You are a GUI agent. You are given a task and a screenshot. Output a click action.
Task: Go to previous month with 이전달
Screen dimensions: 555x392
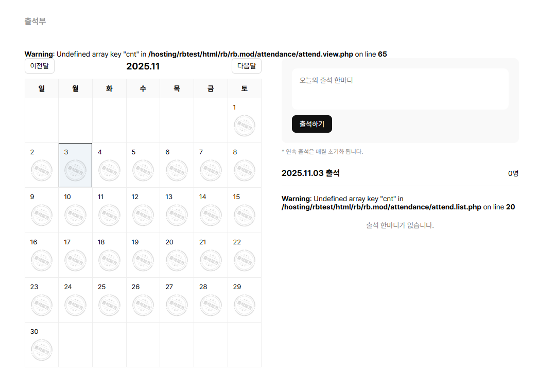(x=40, y=66)
